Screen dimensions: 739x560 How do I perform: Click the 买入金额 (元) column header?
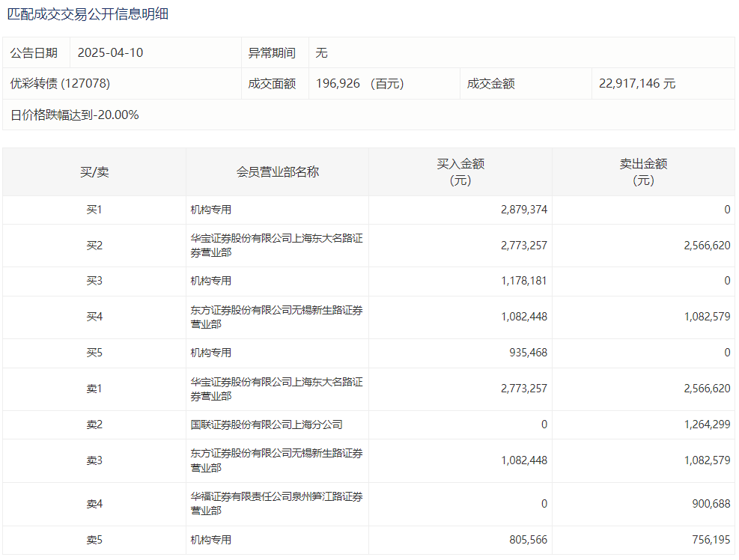coord(460,172)
